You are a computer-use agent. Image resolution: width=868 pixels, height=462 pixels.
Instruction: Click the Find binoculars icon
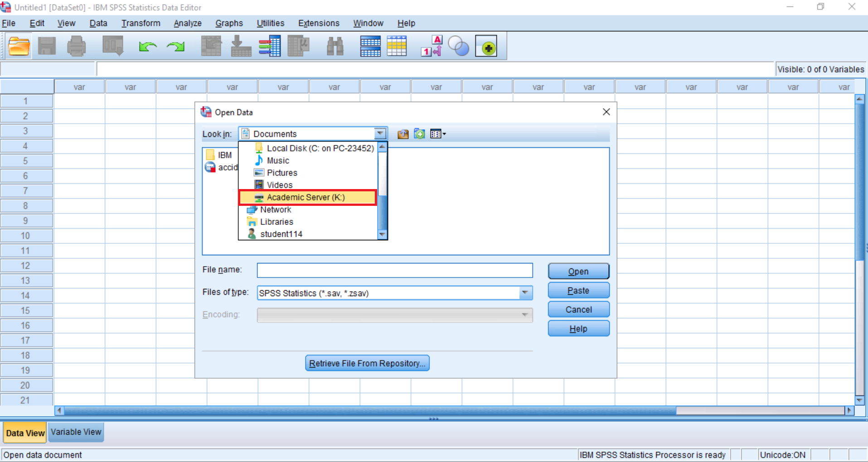tap(335, 46)
